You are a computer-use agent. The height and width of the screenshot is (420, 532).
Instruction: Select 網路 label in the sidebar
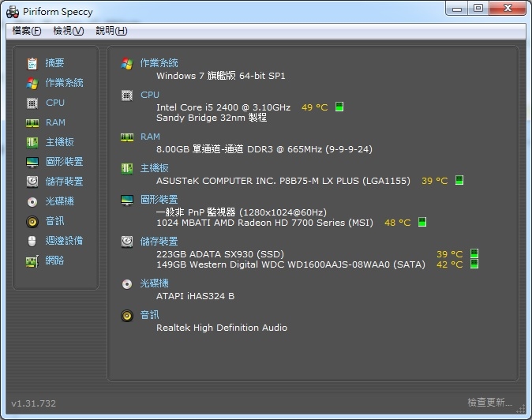point(54,261)
